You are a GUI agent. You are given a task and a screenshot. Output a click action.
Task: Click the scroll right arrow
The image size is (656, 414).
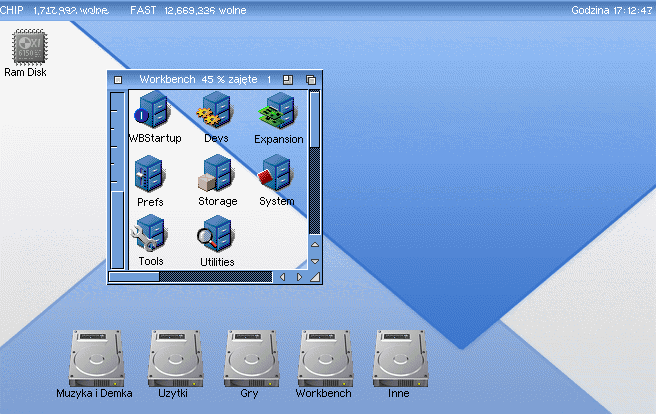point(299,277)
